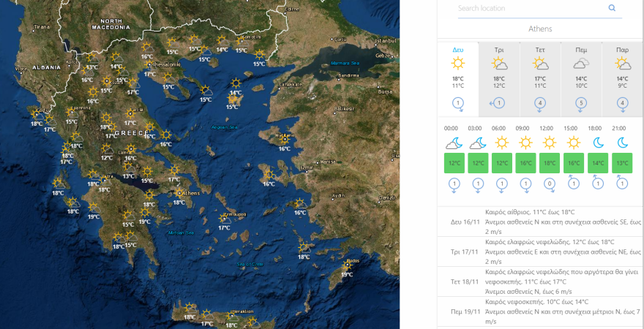Click the search magnifier icon
The width and height of the screenshot is (644, 329).
coord(612,9)
